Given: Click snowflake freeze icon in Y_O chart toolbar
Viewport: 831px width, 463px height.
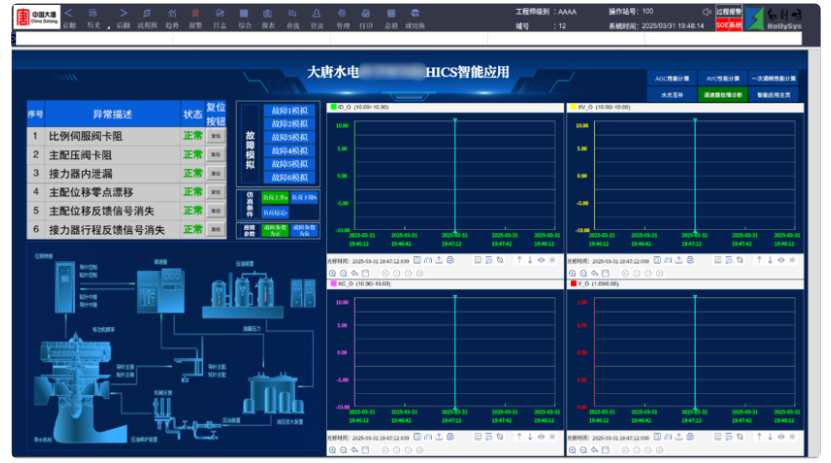Looking at the screenshot, I should point(792,437).
